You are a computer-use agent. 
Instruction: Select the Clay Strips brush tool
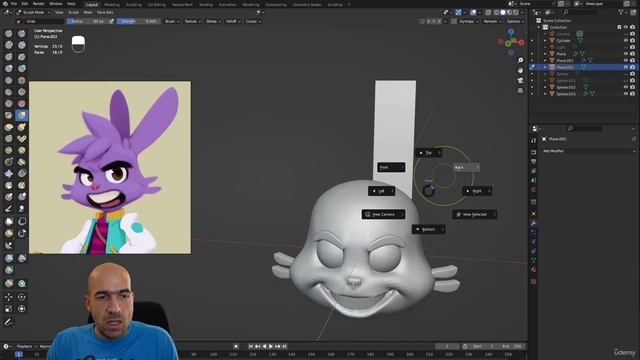[22, 45]
